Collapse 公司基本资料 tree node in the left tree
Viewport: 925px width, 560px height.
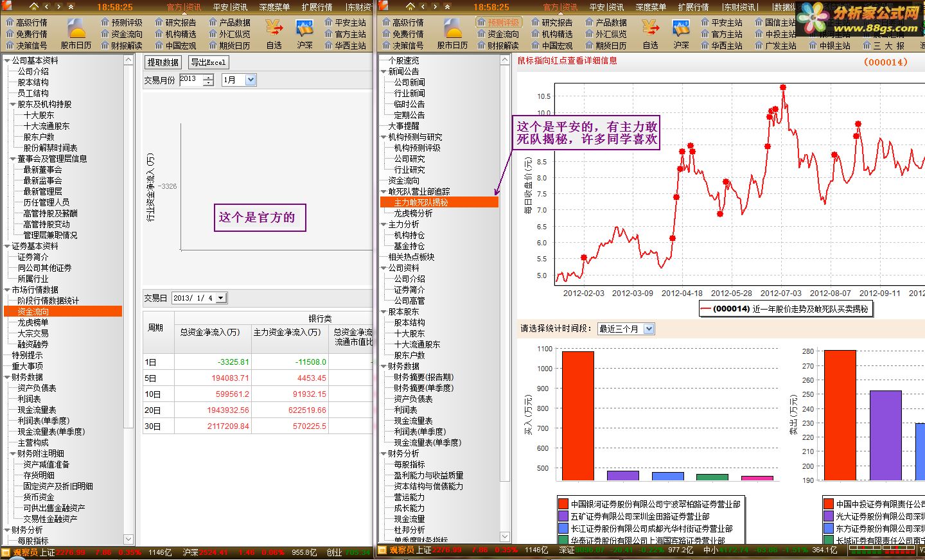7,60
